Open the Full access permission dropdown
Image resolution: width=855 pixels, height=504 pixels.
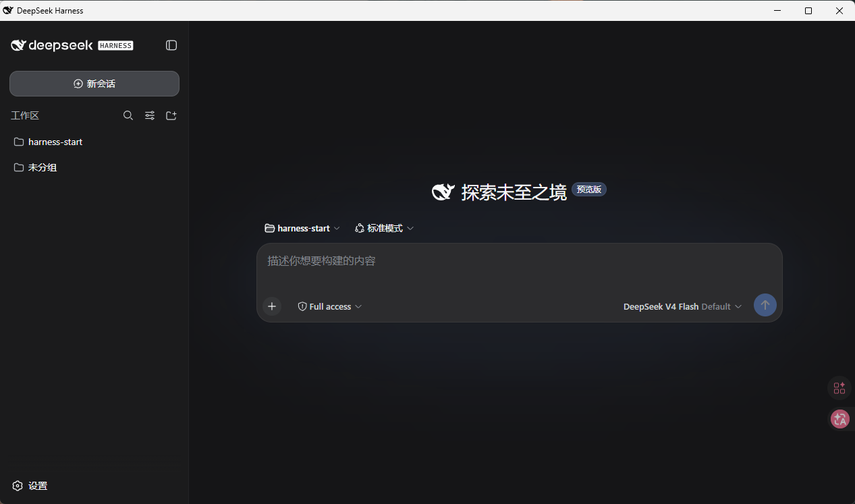pos(330,306)
